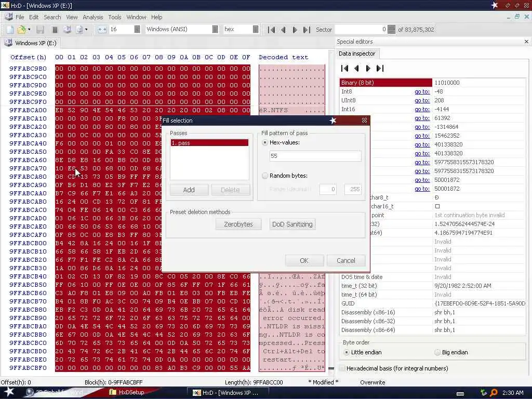Data inspector: jump to last byte

(380, 69)
